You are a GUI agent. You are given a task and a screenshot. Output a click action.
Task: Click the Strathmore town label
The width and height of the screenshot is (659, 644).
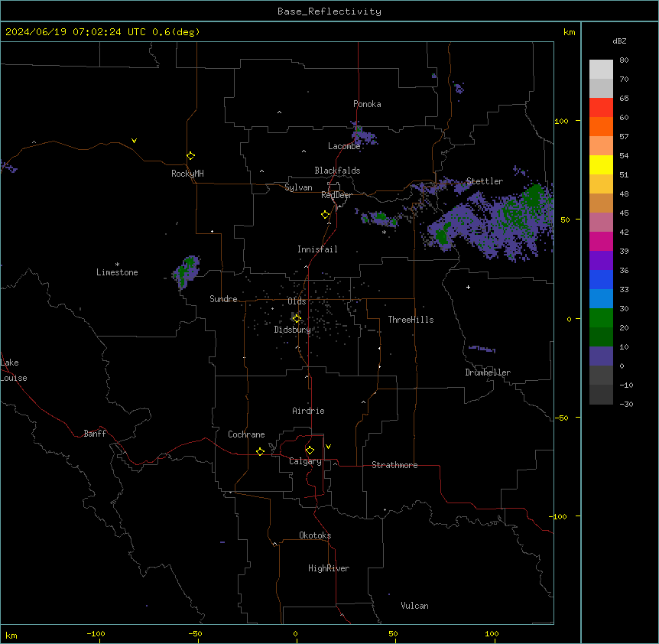[394, 465]
